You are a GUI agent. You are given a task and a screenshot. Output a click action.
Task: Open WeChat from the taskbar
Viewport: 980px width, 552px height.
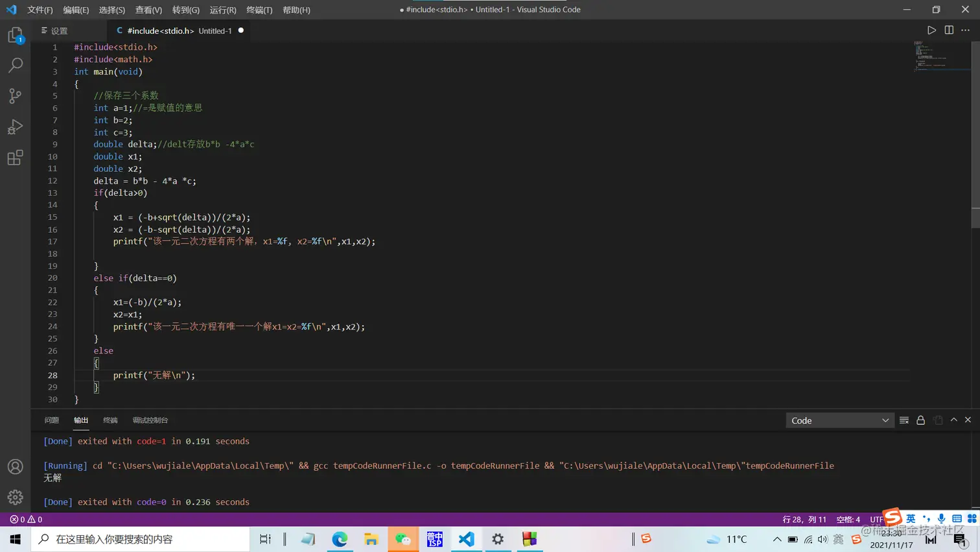coord(403,539)
